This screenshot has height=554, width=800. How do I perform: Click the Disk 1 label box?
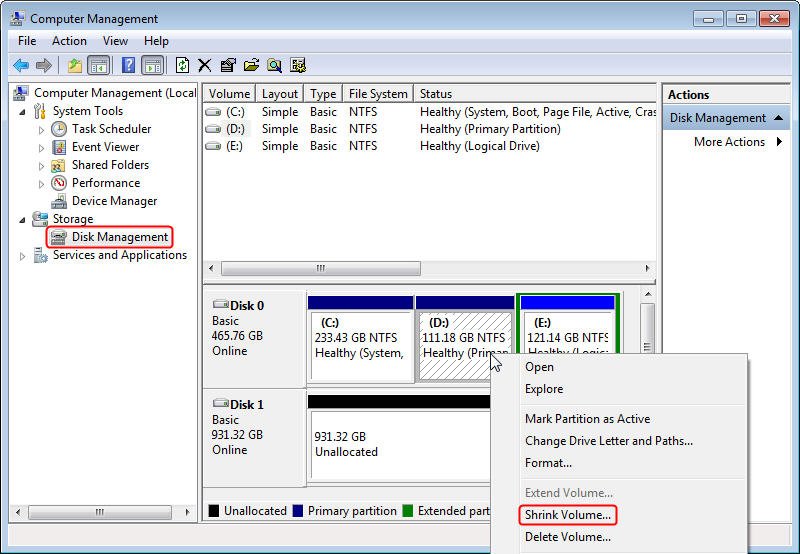tap(254, 437)
